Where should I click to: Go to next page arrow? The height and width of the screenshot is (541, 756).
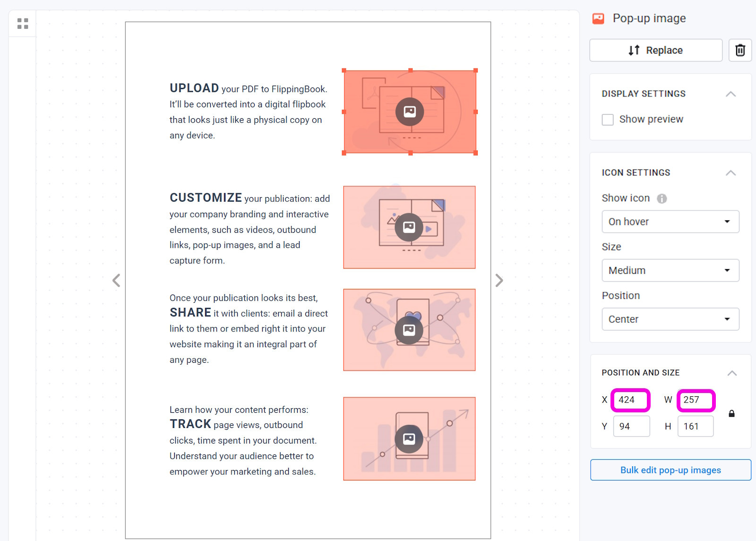[x=499, y=280]
